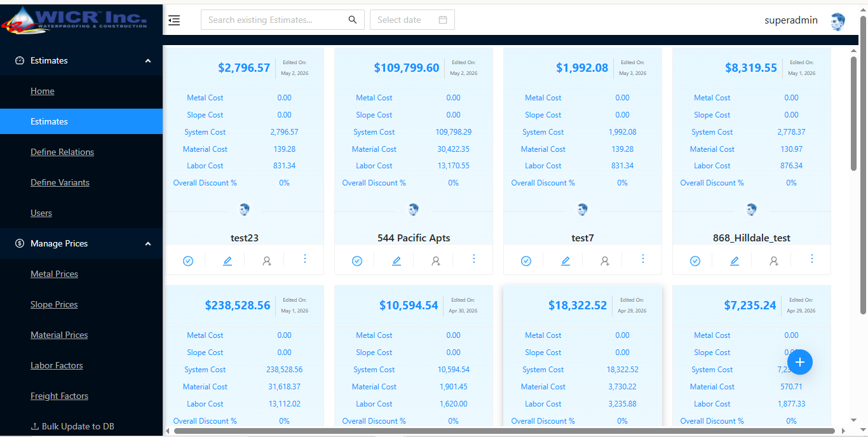Click the $1,992.08 total on test7 card
This screenshot has width=868, height=437.
coord(582,68)
